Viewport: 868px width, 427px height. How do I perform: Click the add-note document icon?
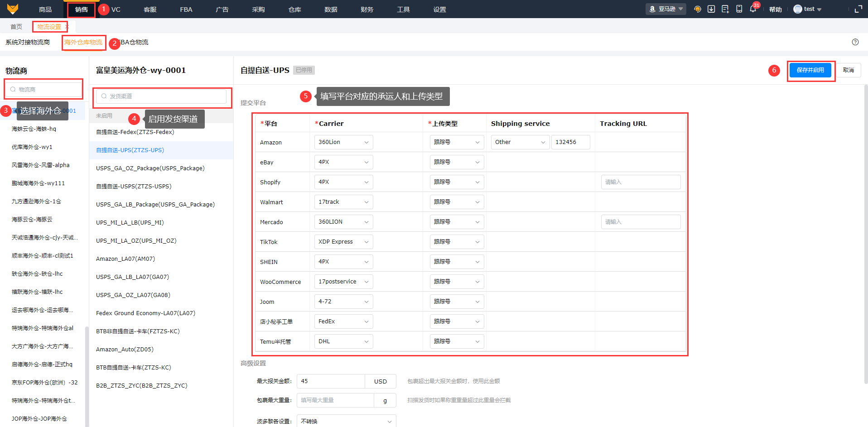(725, 9)
